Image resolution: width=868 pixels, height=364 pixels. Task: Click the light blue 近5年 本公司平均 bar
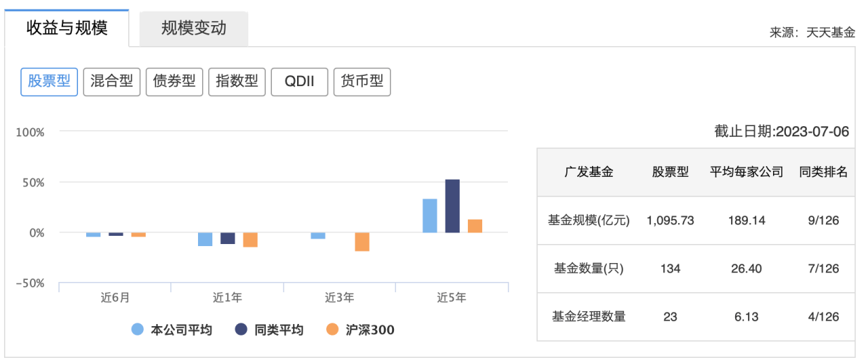[430, 216]
